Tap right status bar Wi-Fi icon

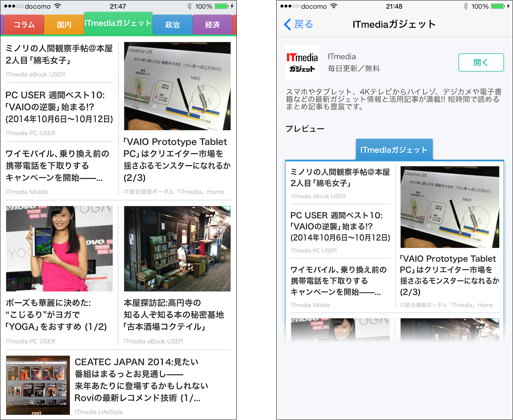(x=334, y=6)
